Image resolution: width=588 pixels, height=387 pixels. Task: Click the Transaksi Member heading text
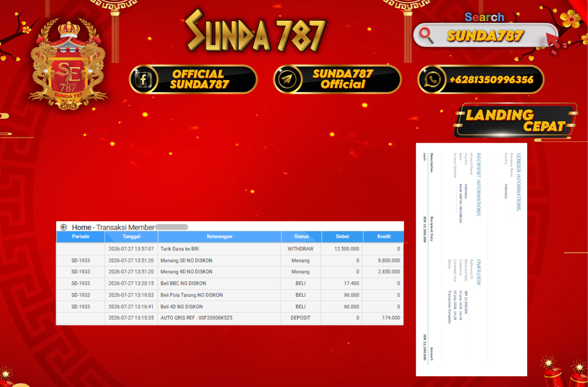(x=125, y=227)
